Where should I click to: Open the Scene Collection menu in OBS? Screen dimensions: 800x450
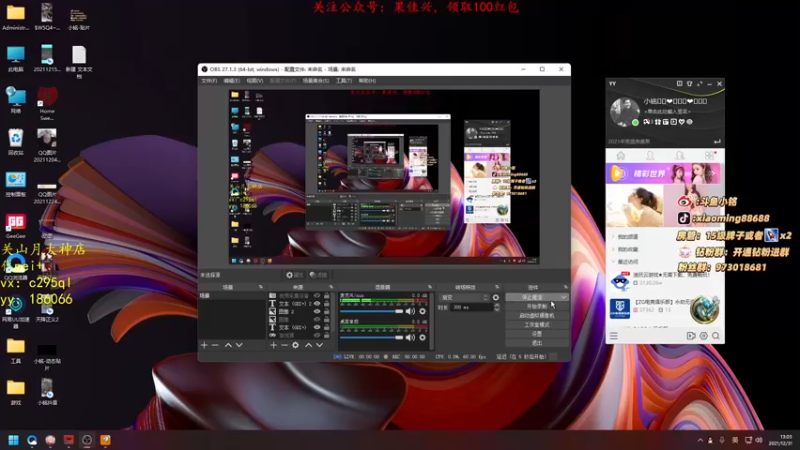(316, 81)
